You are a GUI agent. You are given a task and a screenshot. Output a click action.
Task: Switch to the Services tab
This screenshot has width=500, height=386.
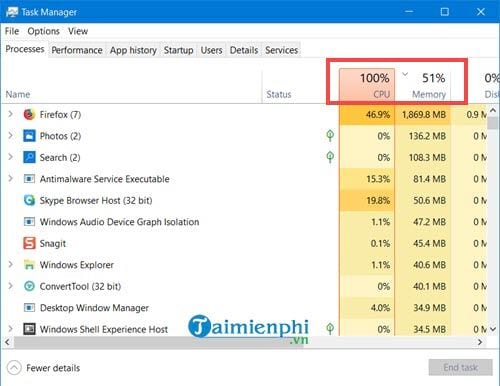pos(281,50)
